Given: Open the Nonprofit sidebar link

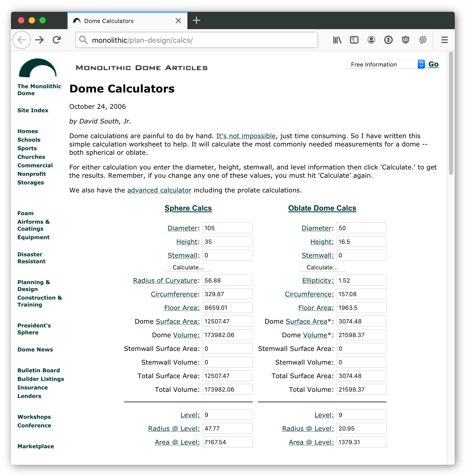Looking at the screenshot, I should pos(32,174).
